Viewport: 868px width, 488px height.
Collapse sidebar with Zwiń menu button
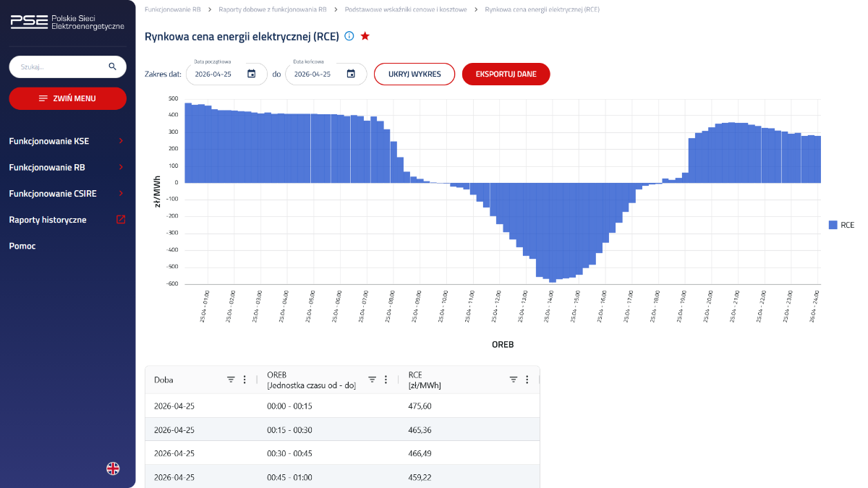[67, 98]
